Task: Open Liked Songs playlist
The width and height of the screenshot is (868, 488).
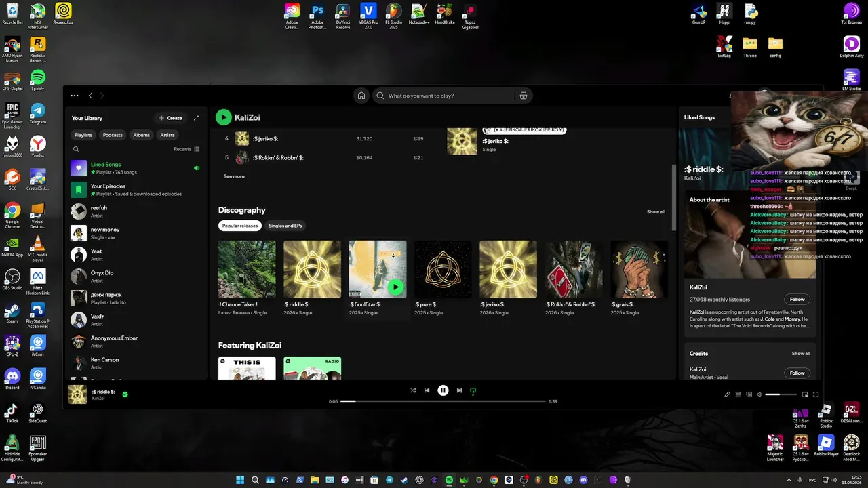Action: point(136,168)
